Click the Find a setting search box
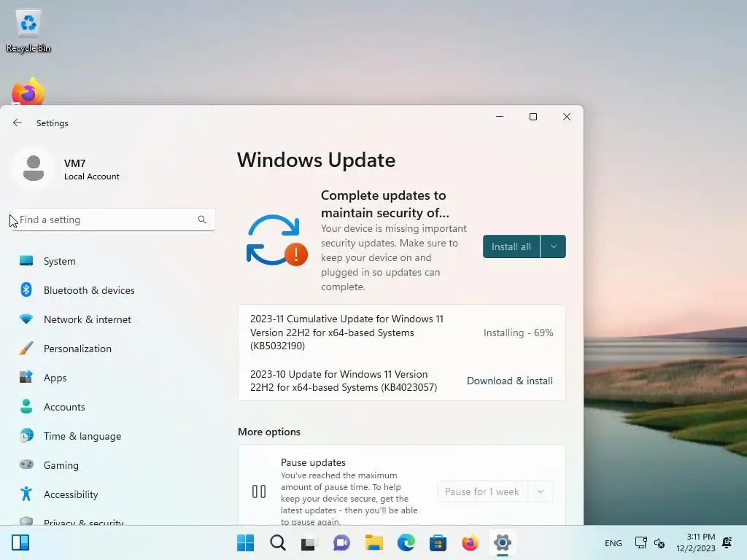 coord(113,219)
